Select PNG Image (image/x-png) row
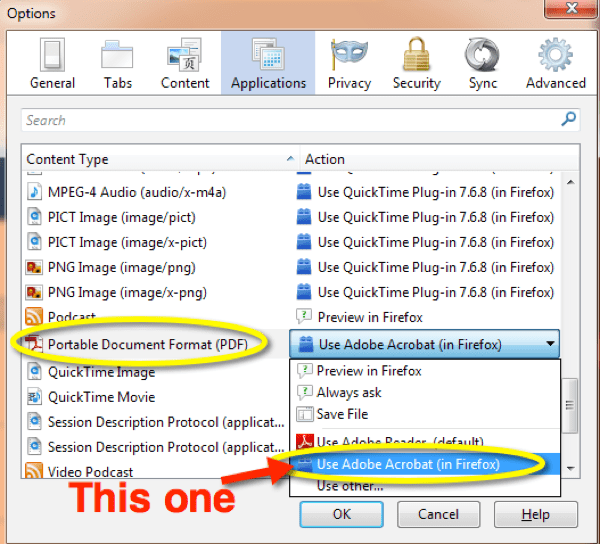600x544 pixels. [291, 292]
